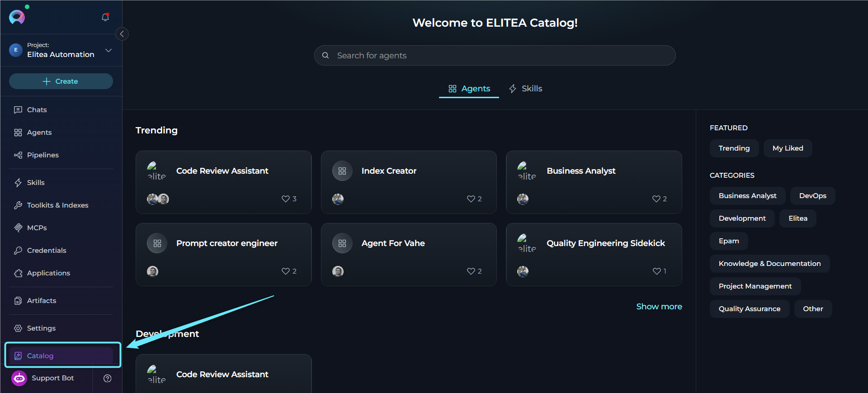The width and height of the screenshot is (868, 393).
Task: Click the Quality Engineering Sidekick elite logo
Action: tap(527, 243)
